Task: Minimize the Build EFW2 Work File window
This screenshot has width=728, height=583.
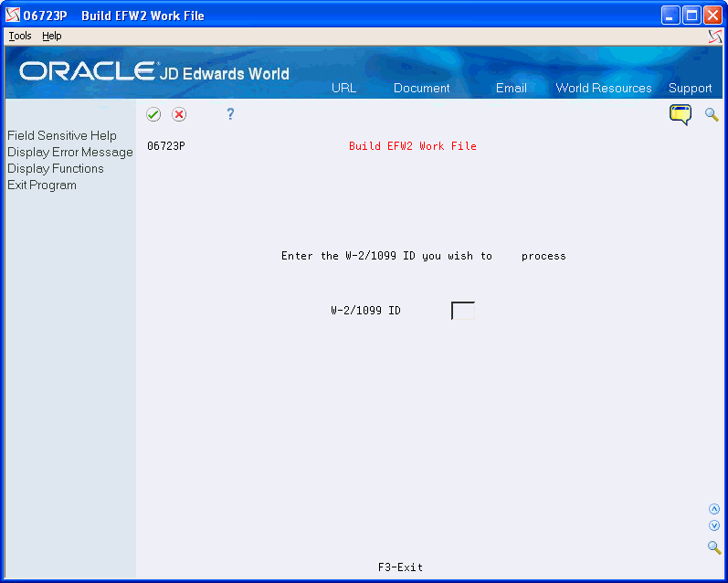Action: click(670, 16)
